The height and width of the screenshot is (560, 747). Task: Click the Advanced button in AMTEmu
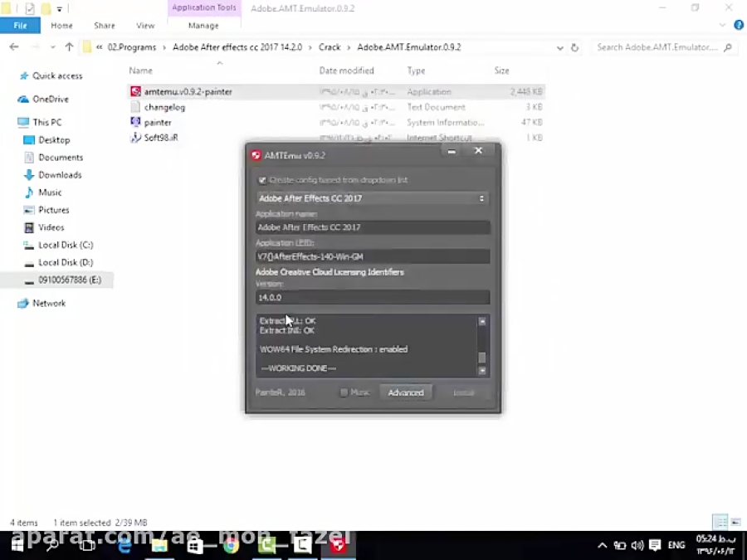coord(406,393)
